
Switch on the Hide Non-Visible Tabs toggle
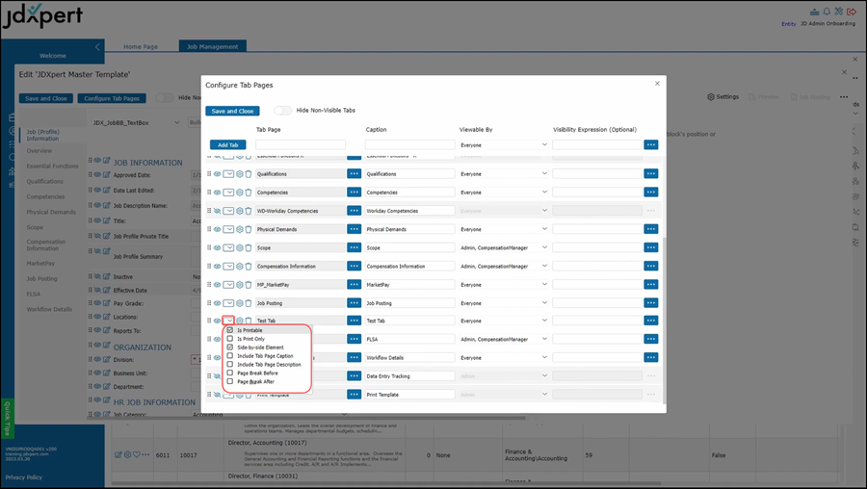(x=282, y=111)
